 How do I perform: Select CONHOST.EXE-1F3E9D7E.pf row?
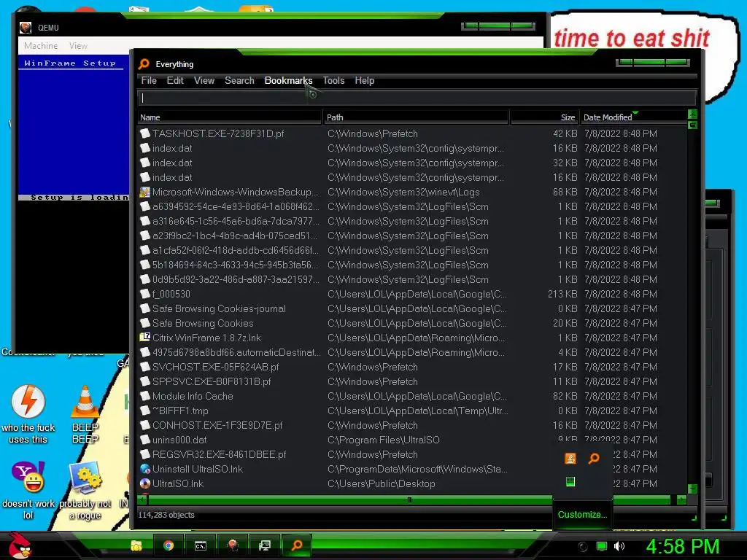pos(411,425)
